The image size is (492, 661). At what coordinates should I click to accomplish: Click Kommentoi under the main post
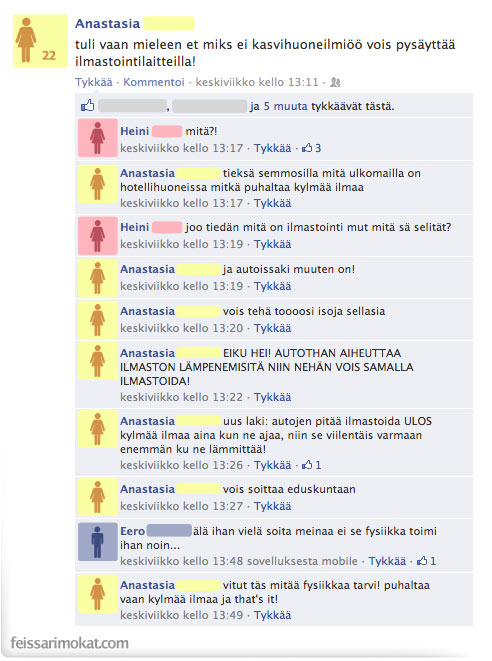154,82
